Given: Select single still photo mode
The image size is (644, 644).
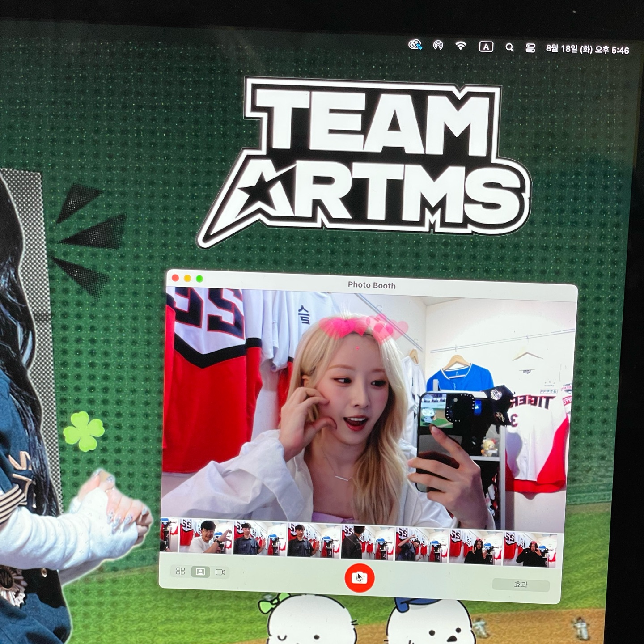Looking at the screenshot, I should point(200,572).
